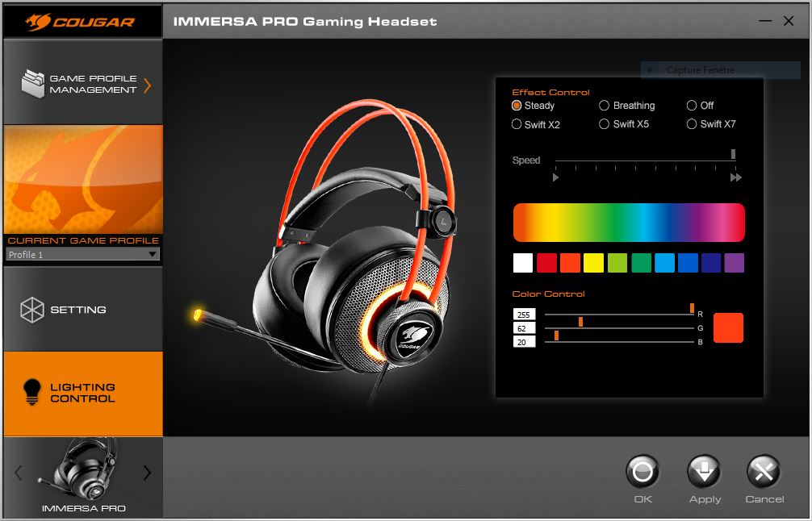Image resolution: width=812 pixels, height=521 pixels.
Task: Select the dark green color swatch
Action: coord(641,263)
